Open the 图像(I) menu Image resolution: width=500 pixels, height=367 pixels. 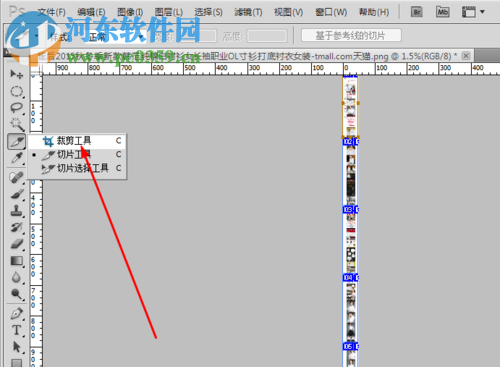[130, 12]
